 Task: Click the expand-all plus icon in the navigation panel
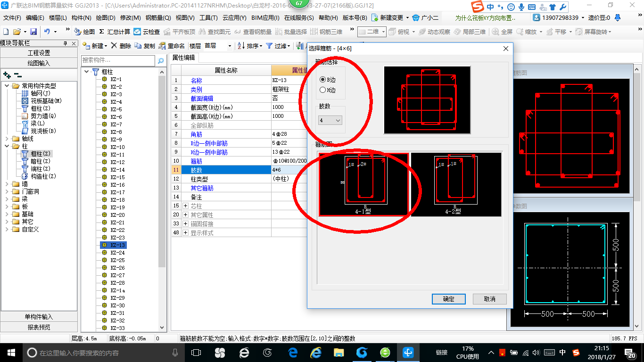pos(7,75)
